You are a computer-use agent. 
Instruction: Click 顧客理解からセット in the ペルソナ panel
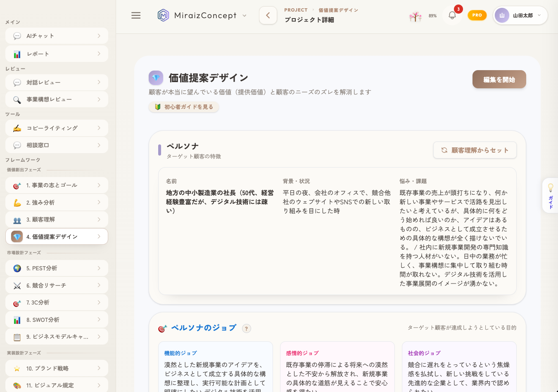click(x=475, y=150)
